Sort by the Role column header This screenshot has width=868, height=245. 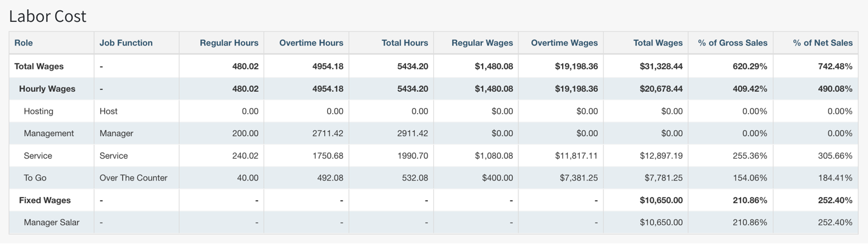click(x=24, y=43)
